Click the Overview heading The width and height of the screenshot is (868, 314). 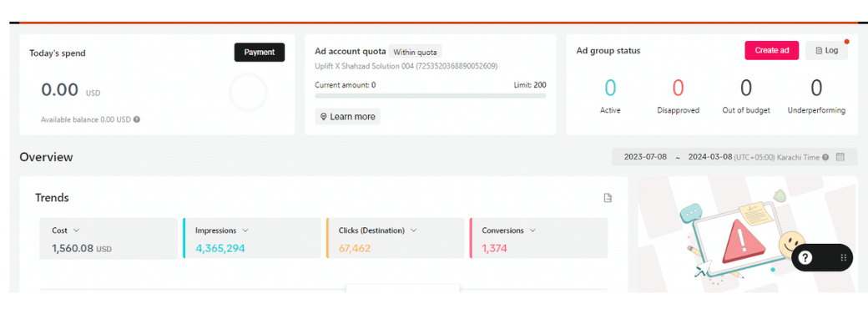tap(46, 157)
